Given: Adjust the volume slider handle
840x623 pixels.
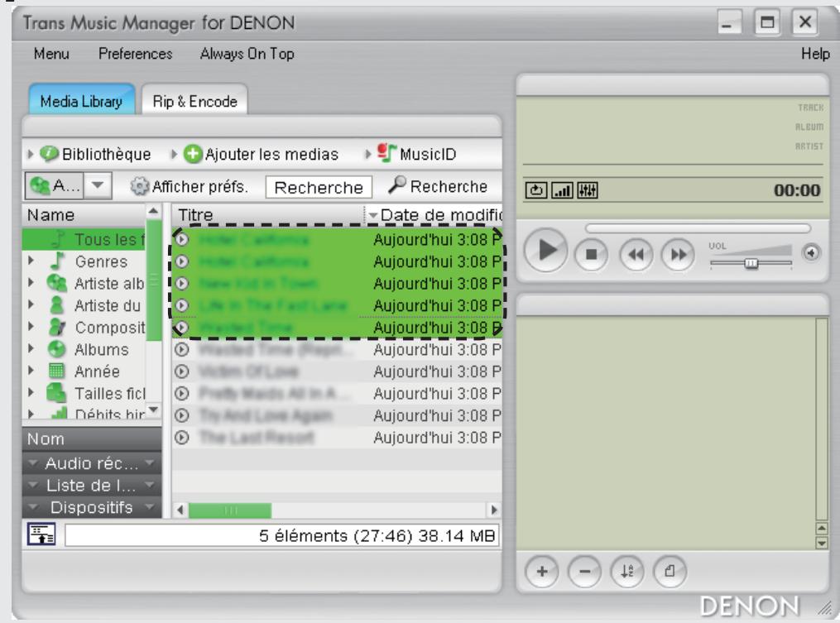Looking at the screenshot, I should click(x=751, y=263).
